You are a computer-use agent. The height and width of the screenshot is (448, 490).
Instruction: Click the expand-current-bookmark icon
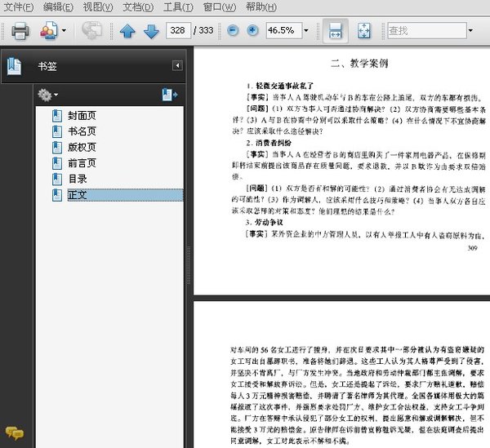point(169,95)
